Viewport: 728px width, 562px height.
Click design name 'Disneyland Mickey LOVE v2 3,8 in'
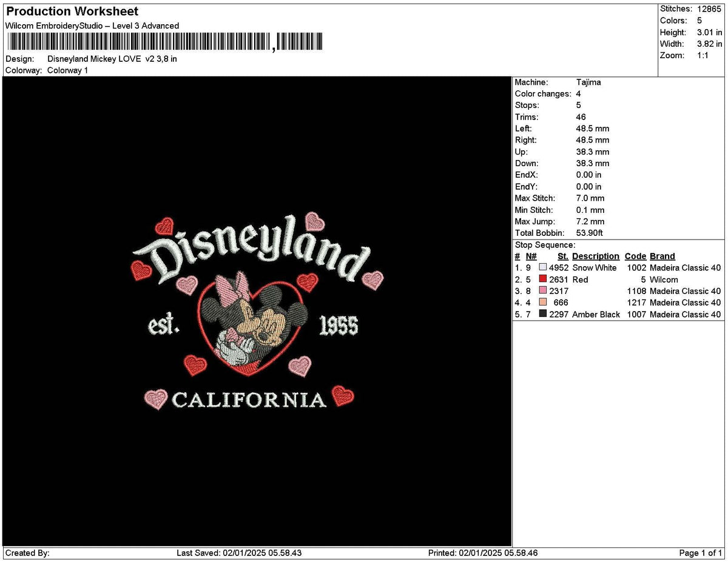pyautogui.click(x=112, y=59)
